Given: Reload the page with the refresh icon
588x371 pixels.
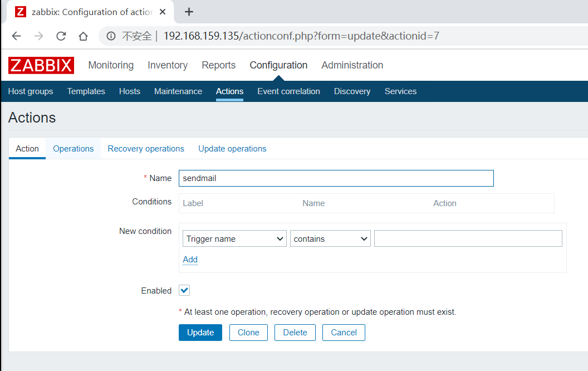Looking at the screenshot, I should tap(61, 36).
